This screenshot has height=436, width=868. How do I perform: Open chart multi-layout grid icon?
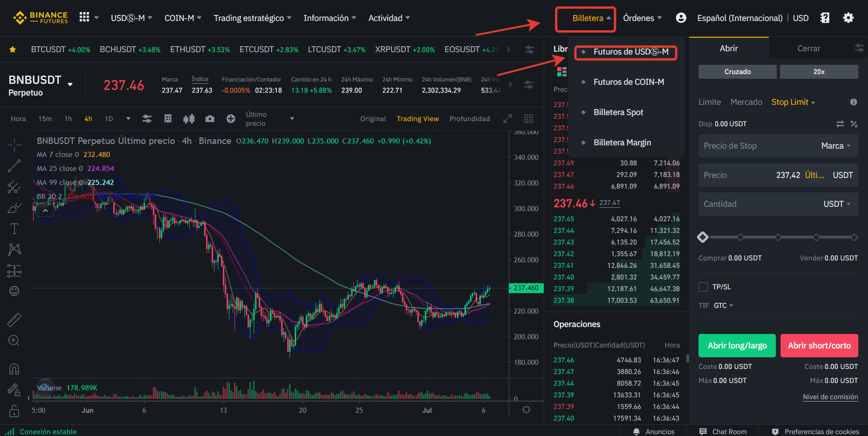coord(528,119)
